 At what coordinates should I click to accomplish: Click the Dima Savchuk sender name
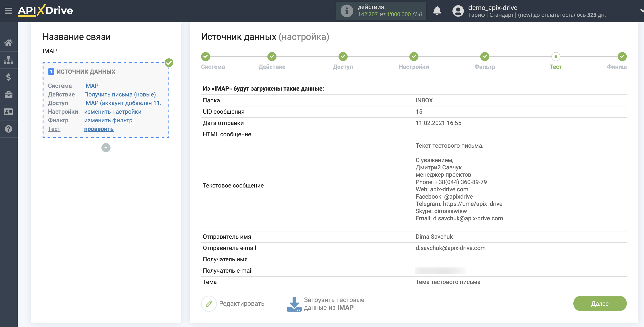pyautogui.click(x=434, y=237)
